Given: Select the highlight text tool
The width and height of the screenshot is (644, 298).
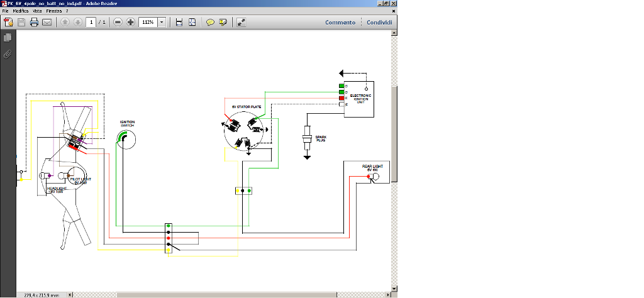Looking at the screenshot, I should click(x=223, y=22).
